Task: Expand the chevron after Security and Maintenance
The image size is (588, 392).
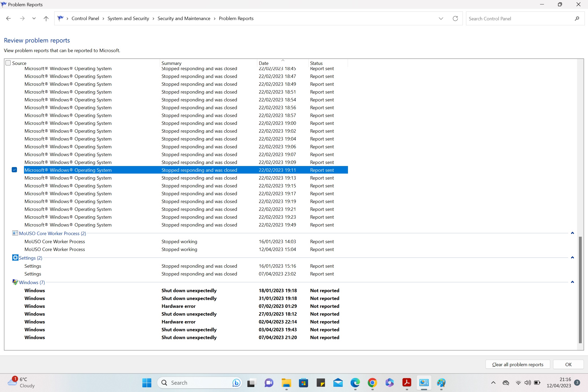Action: point(215,19)
